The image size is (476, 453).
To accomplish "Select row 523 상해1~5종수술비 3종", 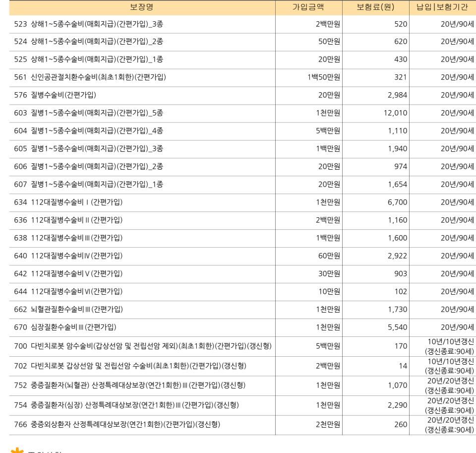I will pos(242,24).
